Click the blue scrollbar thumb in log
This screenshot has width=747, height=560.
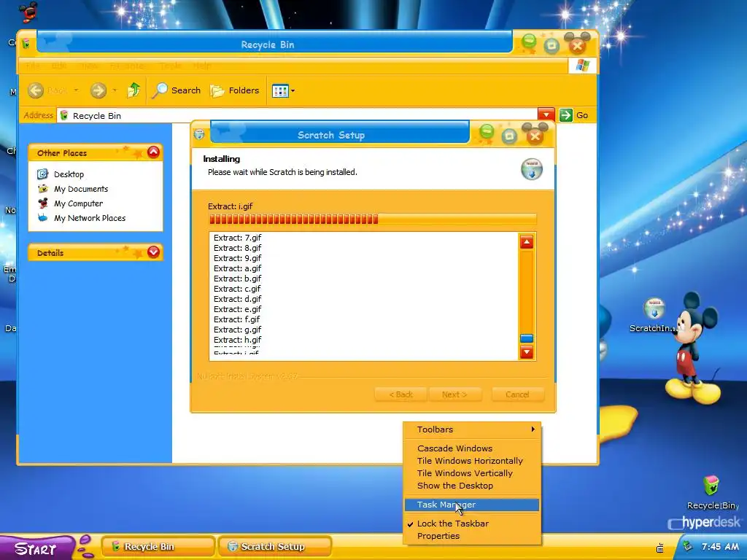(527, 338)
